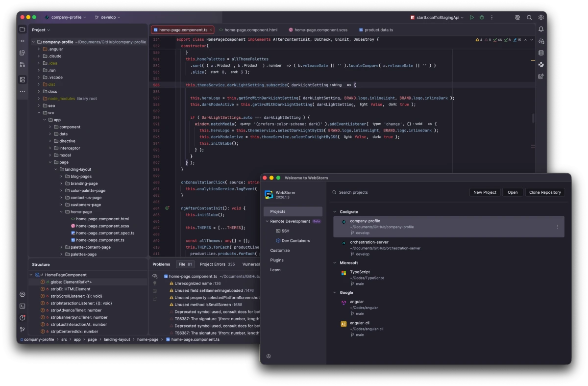Open the startLocalToStagingApi run configuration dropdown

(x=437, y=17)
